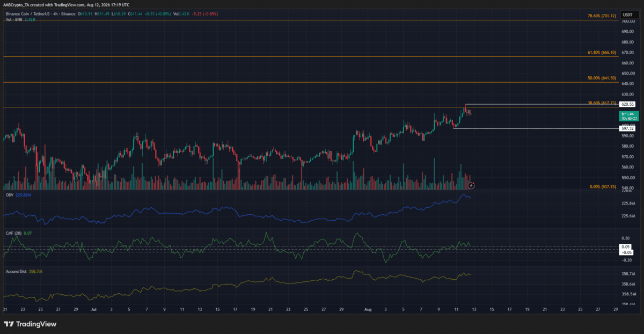Click the 50.00% (641.50) Fibonacci label

coord(603,78)
